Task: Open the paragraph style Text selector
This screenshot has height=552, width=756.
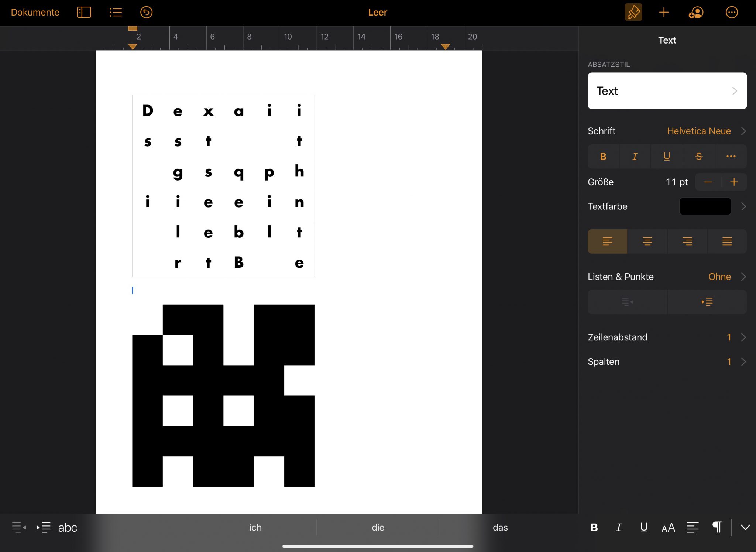Action: tap(667, 91)
